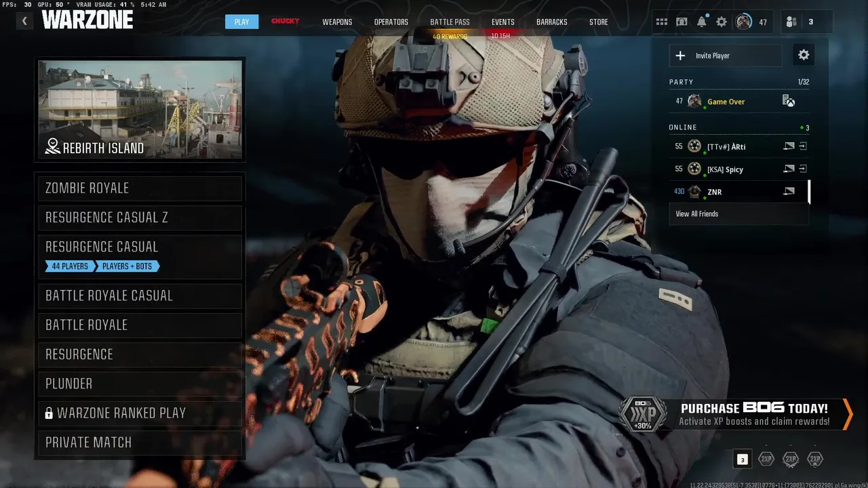Open View All Friends
The width and height of the screenshot is (868, 488).
click(x=738, y=213)
